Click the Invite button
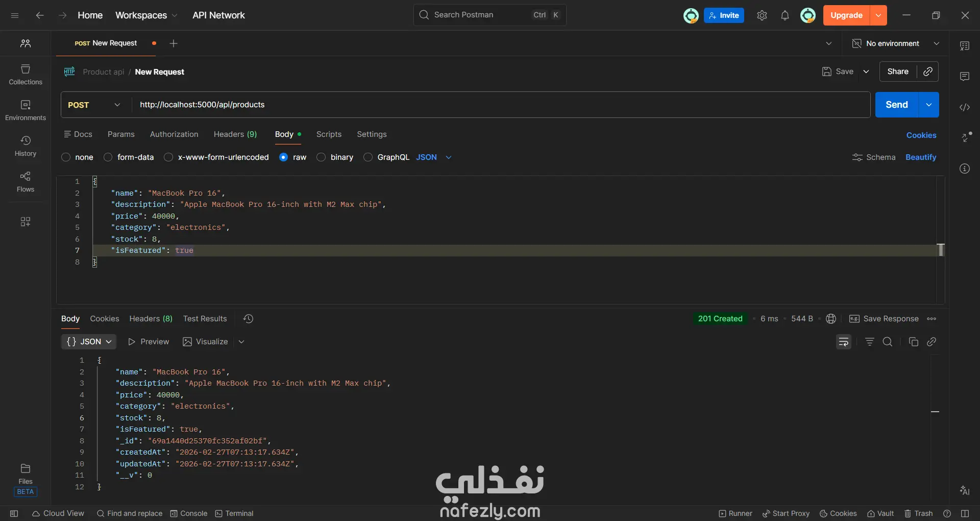Image resolution: width=980 pixels, height=521 pixels. tap(724, 15)
